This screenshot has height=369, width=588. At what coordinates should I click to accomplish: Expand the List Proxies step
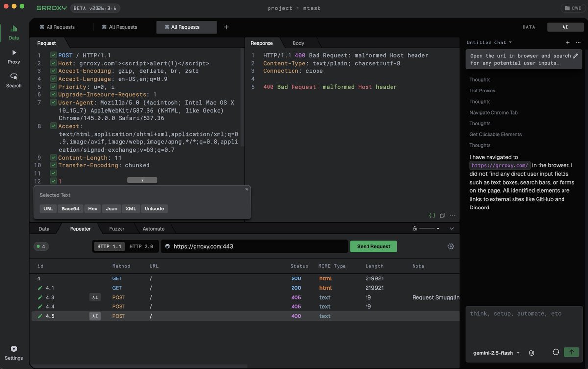[482, 91]
